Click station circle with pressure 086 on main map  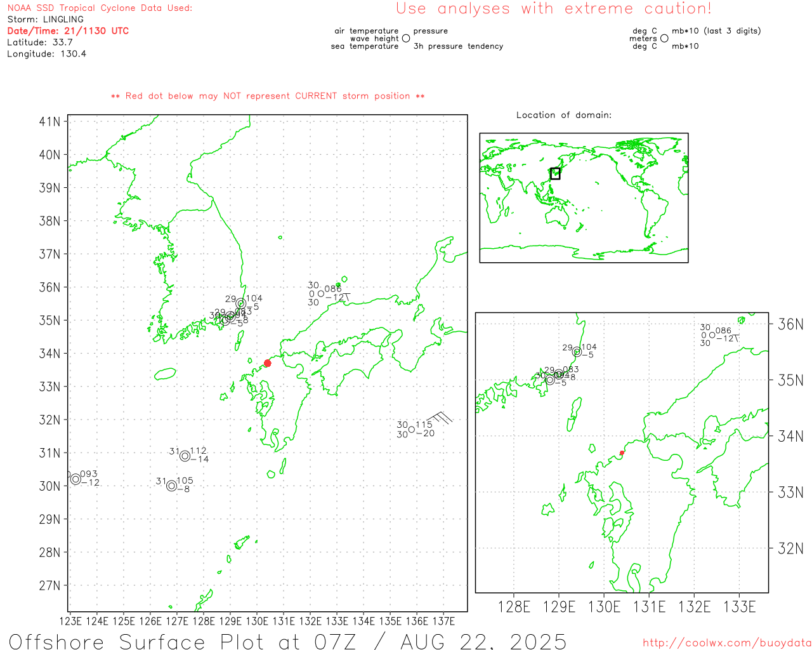tap(321, 293)
